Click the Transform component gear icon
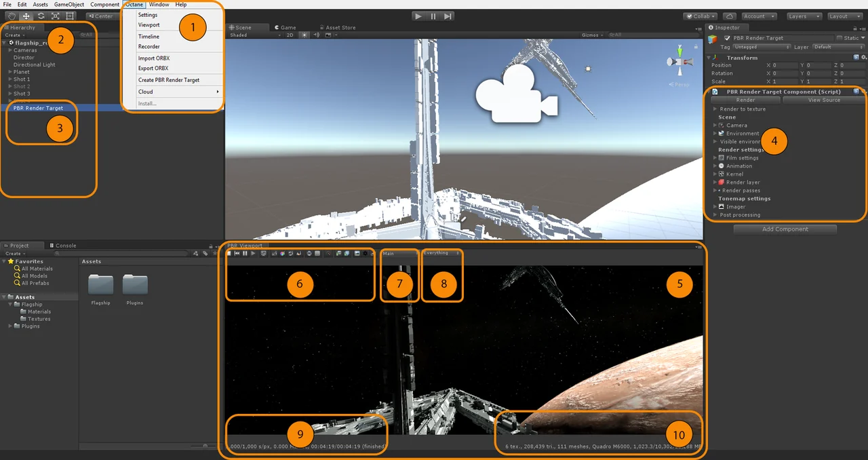The image size is (868, 460). click(863, 58)
